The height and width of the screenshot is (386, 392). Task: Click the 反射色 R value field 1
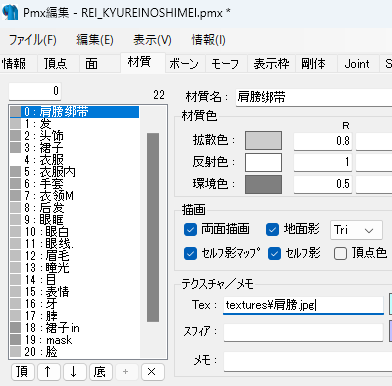click(323, 163)
